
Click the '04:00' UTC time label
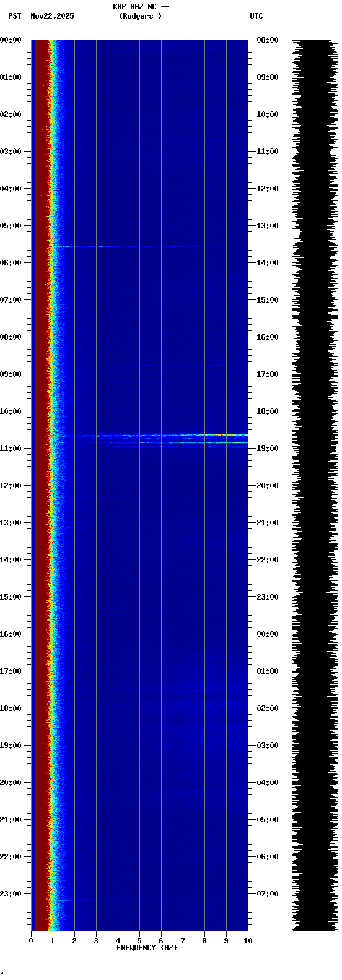click(268, 783)
